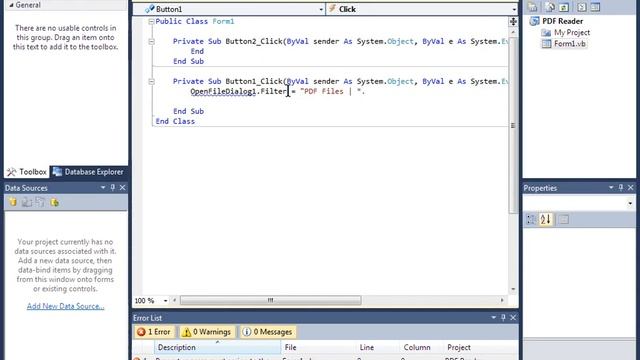Switch to Toolbox tab

pyautogui.click(x=27, y=172)
